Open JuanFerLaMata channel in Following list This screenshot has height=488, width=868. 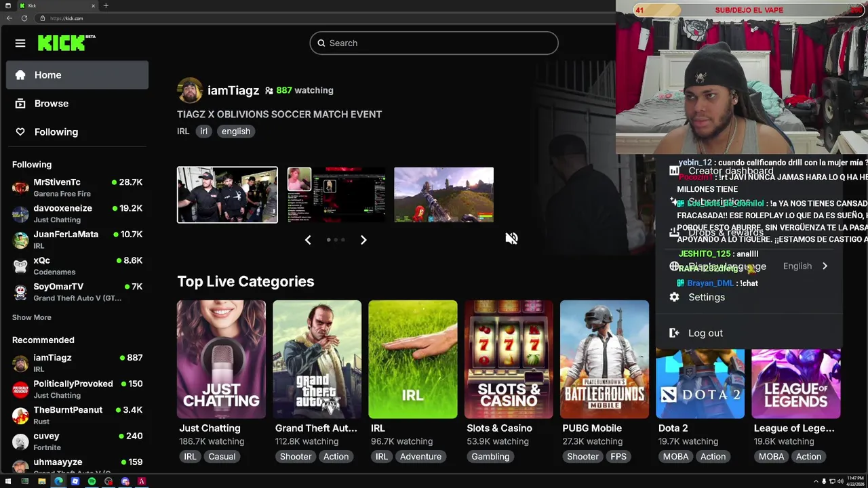(x=77, y=240)
